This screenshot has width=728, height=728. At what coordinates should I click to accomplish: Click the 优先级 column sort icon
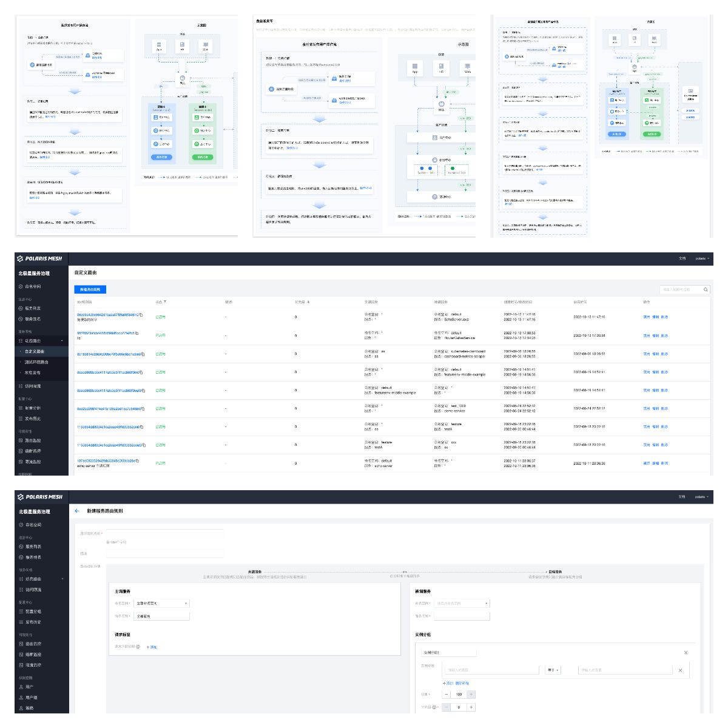[308, 302]
